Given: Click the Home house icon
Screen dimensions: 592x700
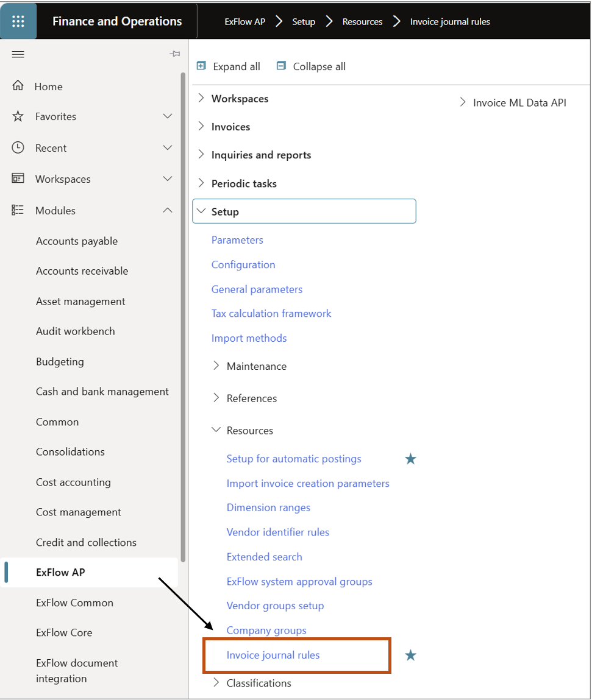Looking at the screenshot, I should [x=18, y=86].
